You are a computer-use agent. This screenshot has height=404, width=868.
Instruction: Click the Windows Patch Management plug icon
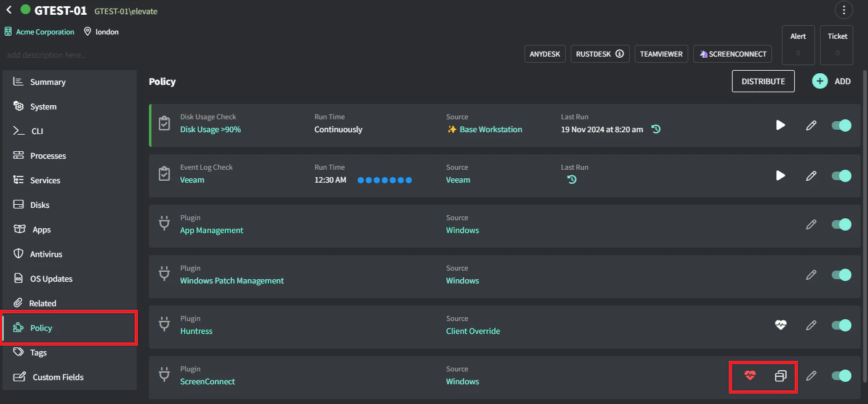(164, 274)
